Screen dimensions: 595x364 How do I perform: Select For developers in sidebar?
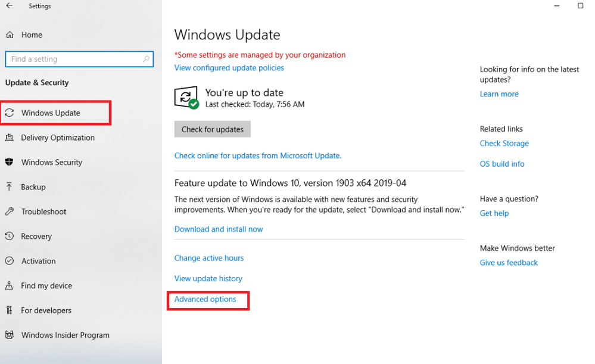[x=46, y=310]
